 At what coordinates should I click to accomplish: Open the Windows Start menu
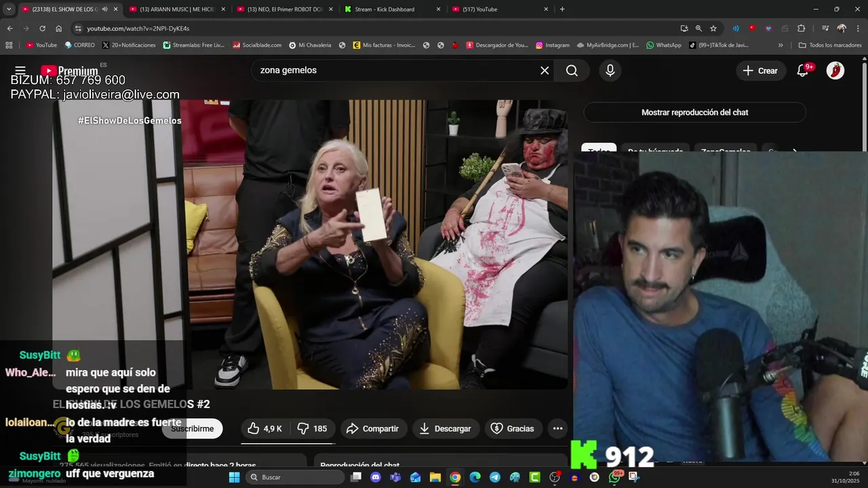[234, 477]
